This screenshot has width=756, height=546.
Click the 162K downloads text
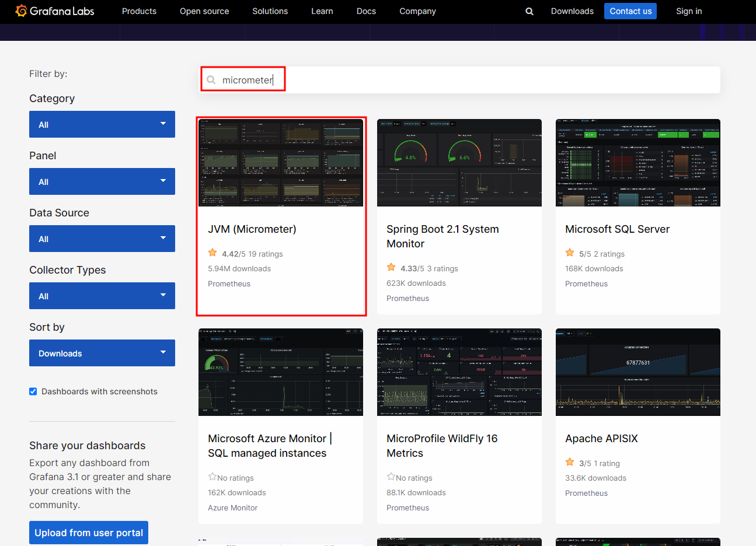237,493
